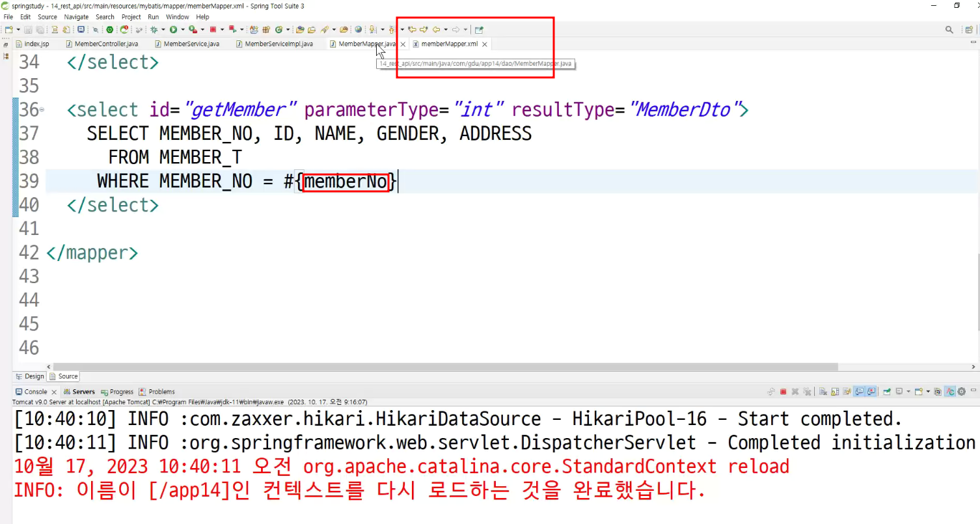Close the MemberMapper.java tab
980x524 pixels.
click(403, 44)
